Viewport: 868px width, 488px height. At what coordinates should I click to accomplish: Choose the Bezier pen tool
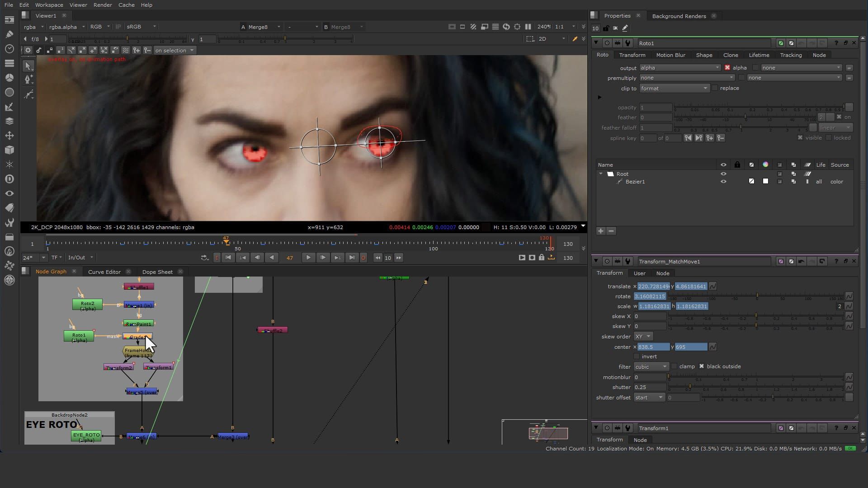click(x=28, y=80)
